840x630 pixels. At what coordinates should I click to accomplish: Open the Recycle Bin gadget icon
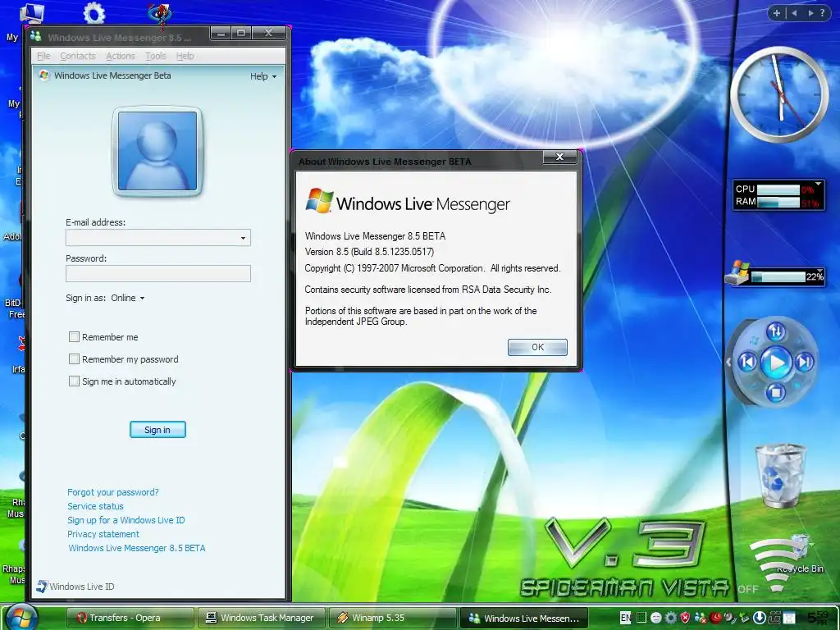[781, 476]
